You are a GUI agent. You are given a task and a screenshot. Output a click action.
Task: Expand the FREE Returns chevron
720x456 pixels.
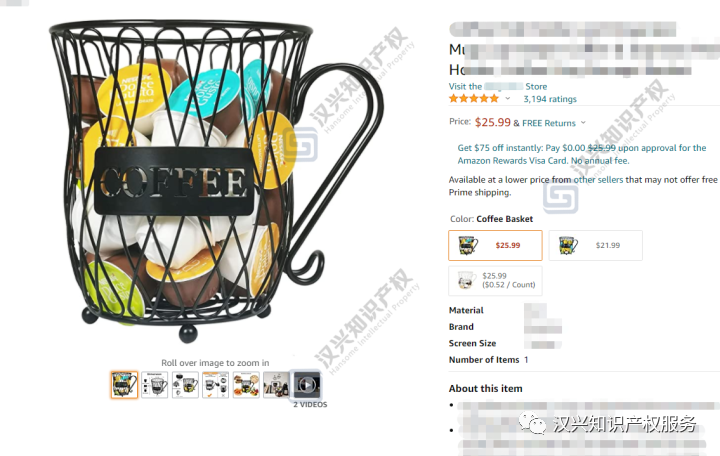click(x=583, y=123)
